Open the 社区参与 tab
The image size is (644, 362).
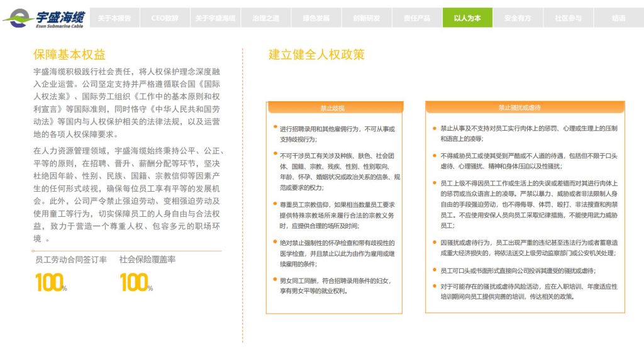(x=568, y=18)
